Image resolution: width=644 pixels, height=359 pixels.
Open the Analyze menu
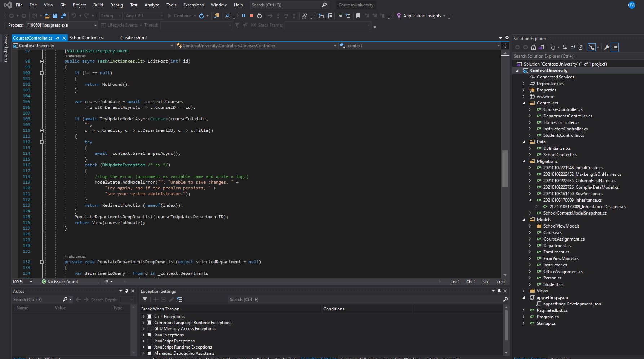click(x=152, y=5)
